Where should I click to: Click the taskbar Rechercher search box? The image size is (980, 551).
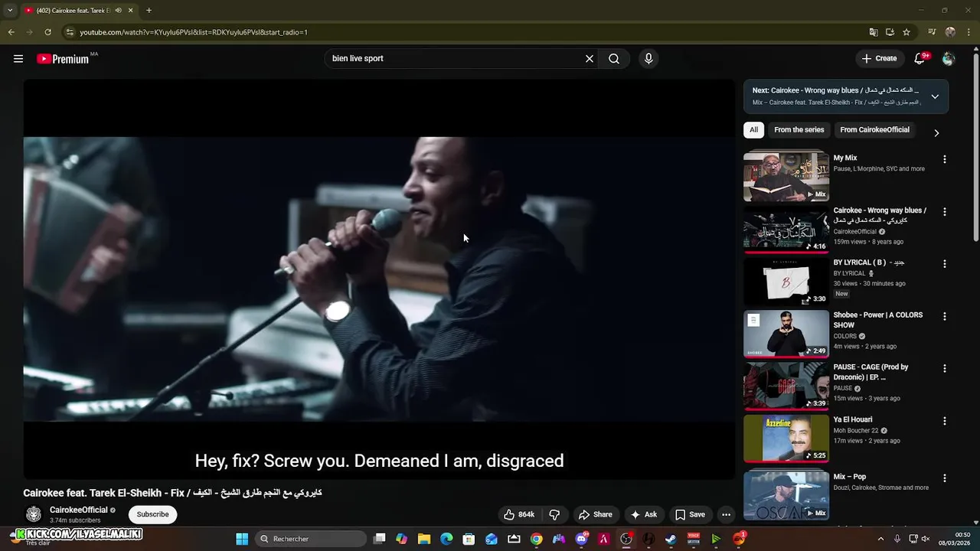(311, 539)
